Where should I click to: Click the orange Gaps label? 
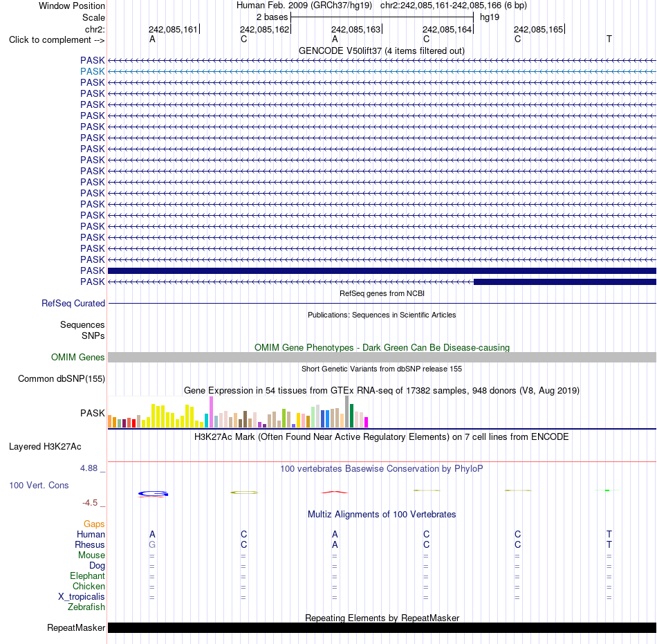(x=94, y=524)
